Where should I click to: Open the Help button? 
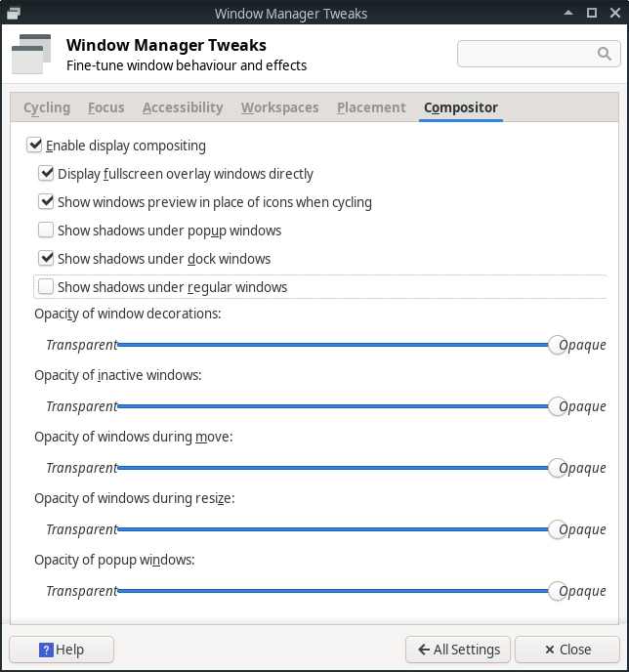(62, 650)
